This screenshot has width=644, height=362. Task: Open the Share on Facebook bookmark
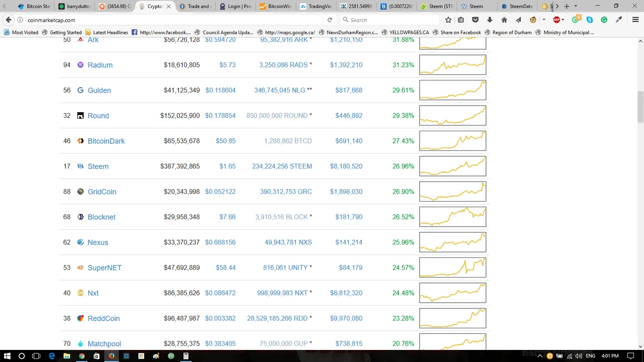pyautogui.click(x=456, y=32)
